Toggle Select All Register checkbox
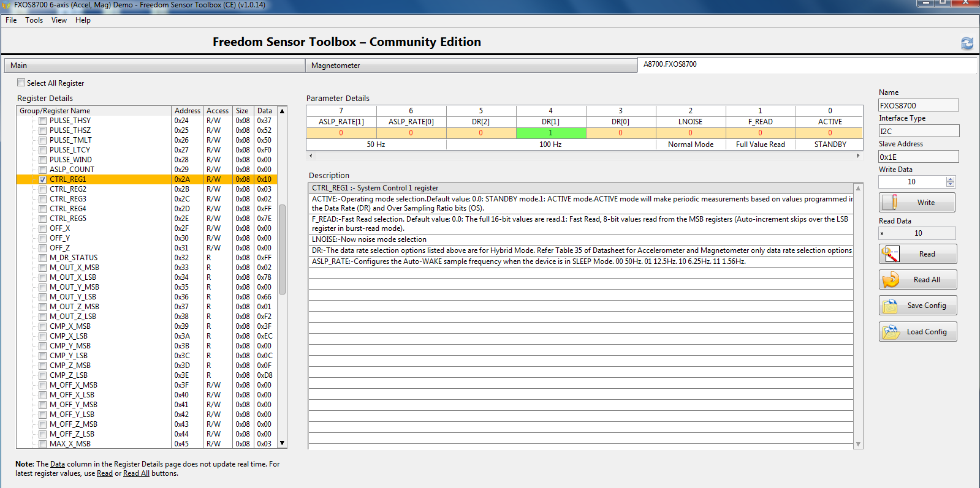The image size is (980, 488). pyautogui.click(x=21, y=83)
